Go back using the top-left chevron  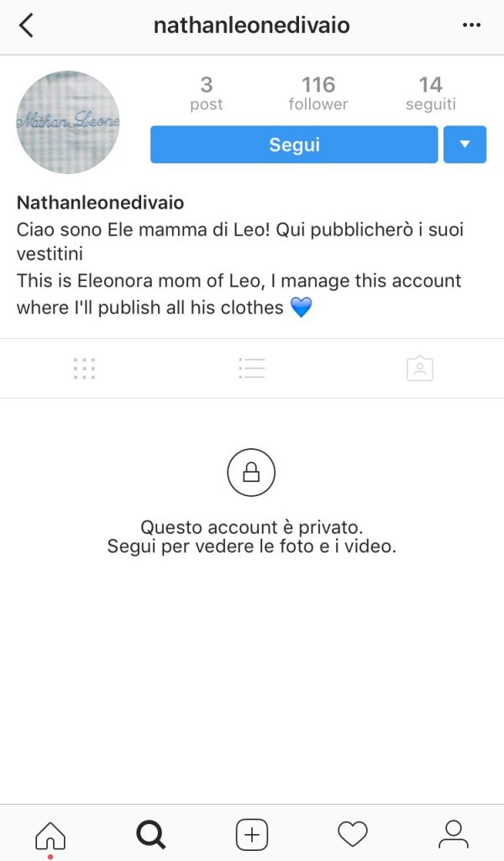[x=26, y=25]
